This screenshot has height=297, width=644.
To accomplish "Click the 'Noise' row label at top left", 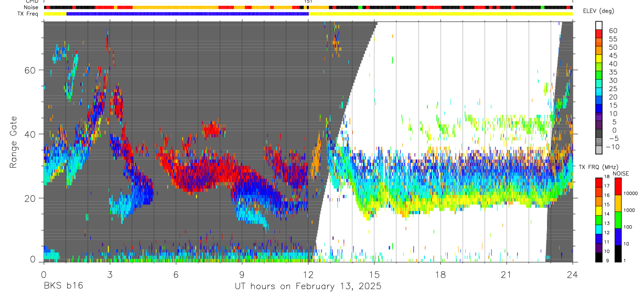I will (x=31, y=7).
